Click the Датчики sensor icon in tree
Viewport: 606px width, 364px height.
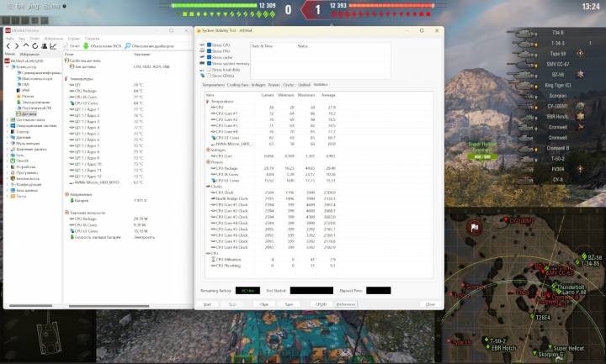[x=19, y=113]
